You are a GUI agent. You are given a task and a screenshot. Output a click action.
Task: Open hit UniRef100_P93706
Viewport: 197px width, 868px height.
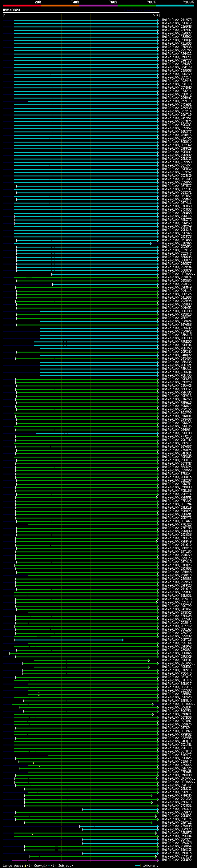pyautogui.click(x=177, y=50)
